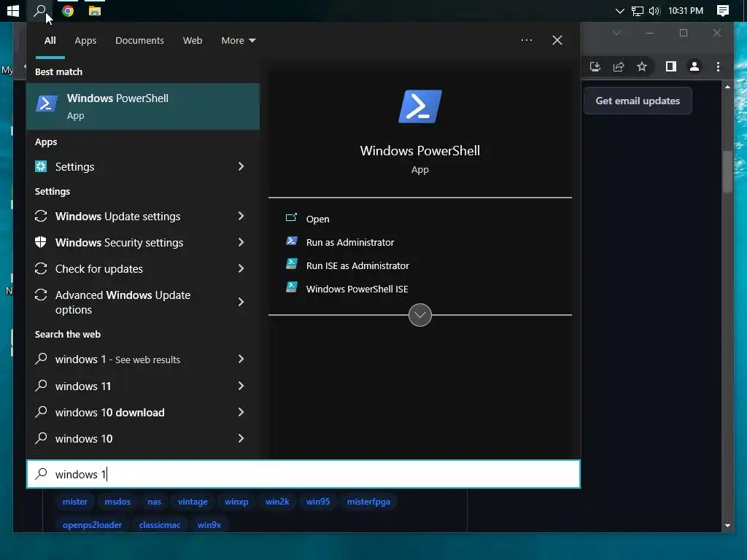Select Run ISE as Administrator
Screen dimensions: 747x560
tap(357, 265)
